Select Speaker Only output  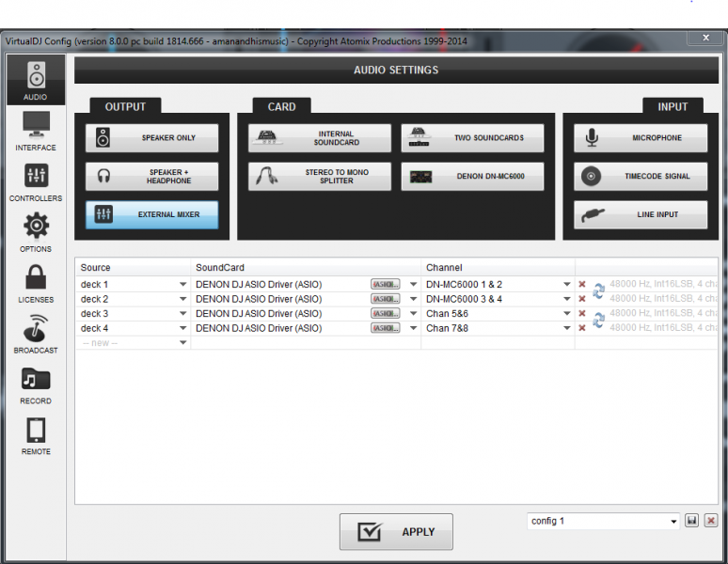(x=152, y=138)
